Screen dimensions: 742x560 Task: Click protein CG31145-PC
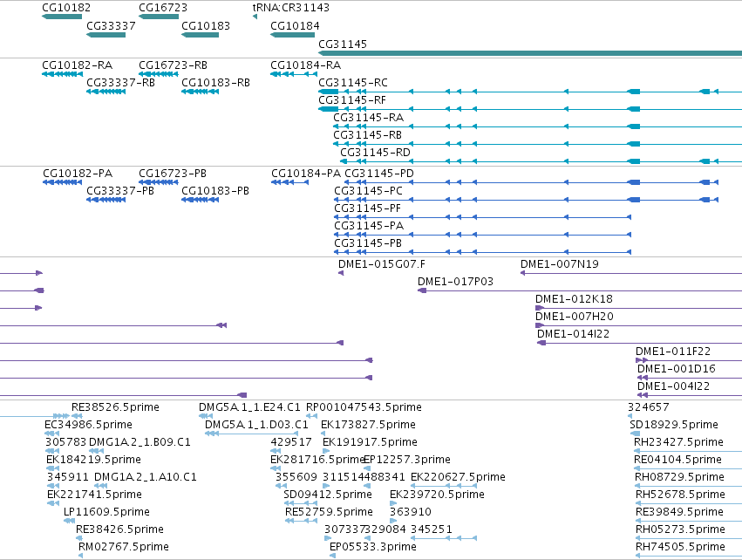[x=527, y=200]
